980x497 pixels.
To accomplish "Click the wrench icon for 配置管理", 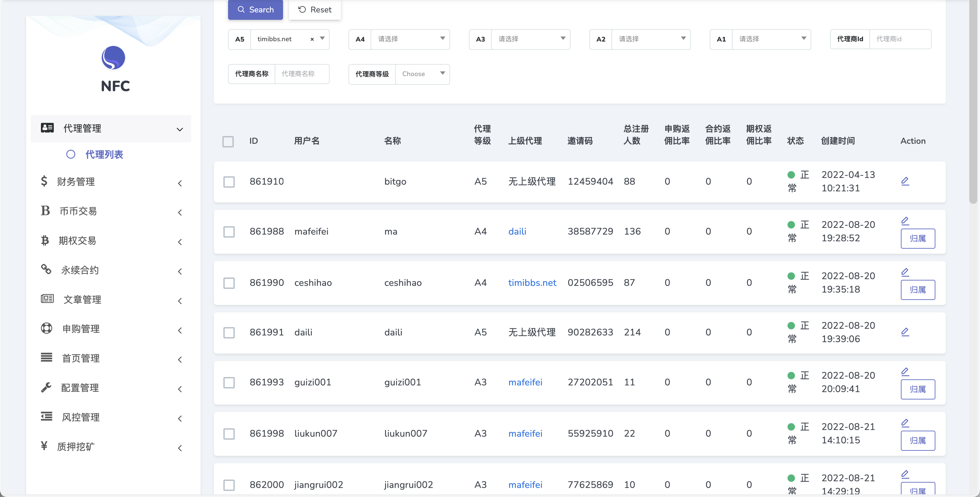I will point(46,387).
